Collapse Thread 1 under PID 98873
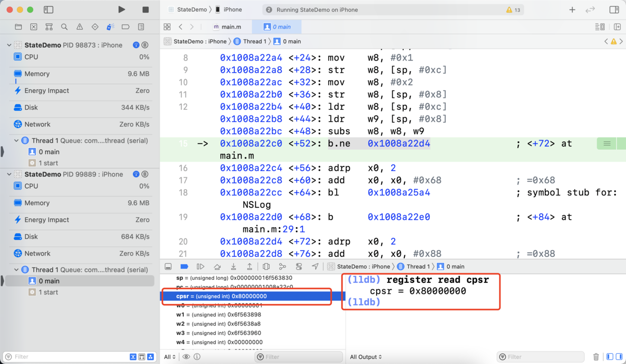Screen dimensions: 626x364 16,141
